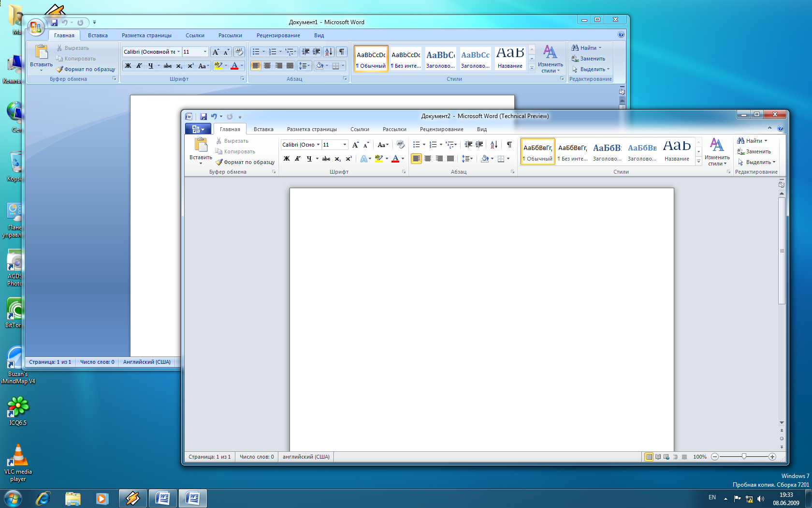Image resolution: width=812 pixels, height=508 pixels.
Task: Click Grow Font icon in Документ2 ribbon
Action: click(355, 145)
